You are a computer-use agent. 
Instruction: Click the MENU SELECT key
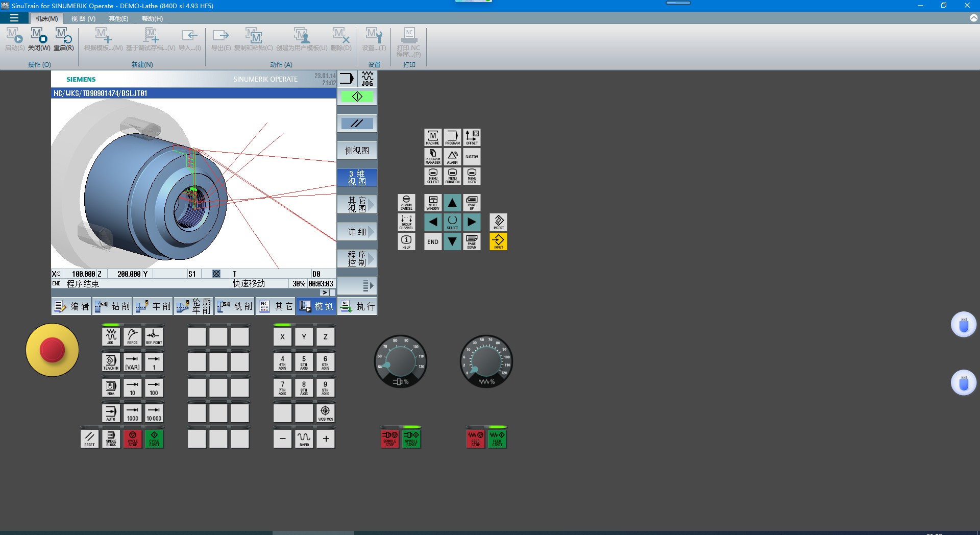[433, 176]
